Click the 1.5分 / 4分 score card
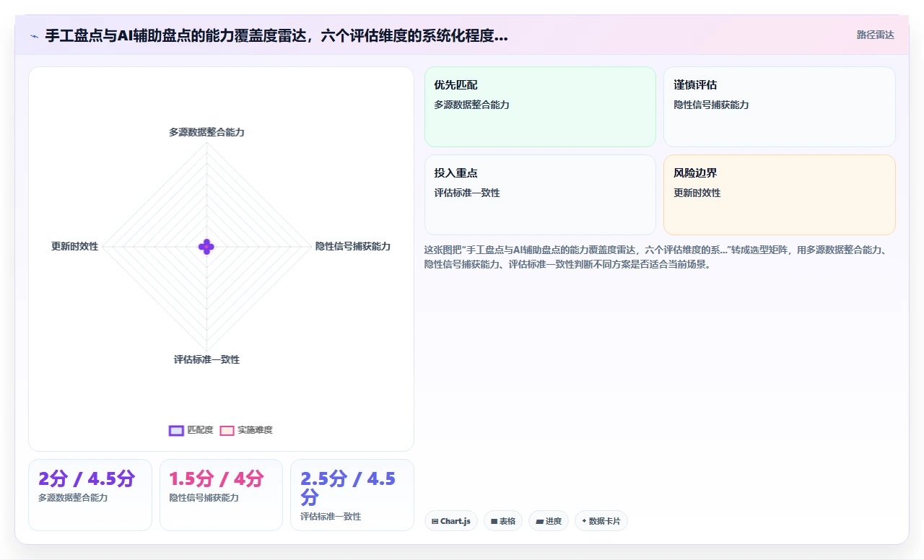This screenshot has width=924, height=560. [x=221, y=495]
